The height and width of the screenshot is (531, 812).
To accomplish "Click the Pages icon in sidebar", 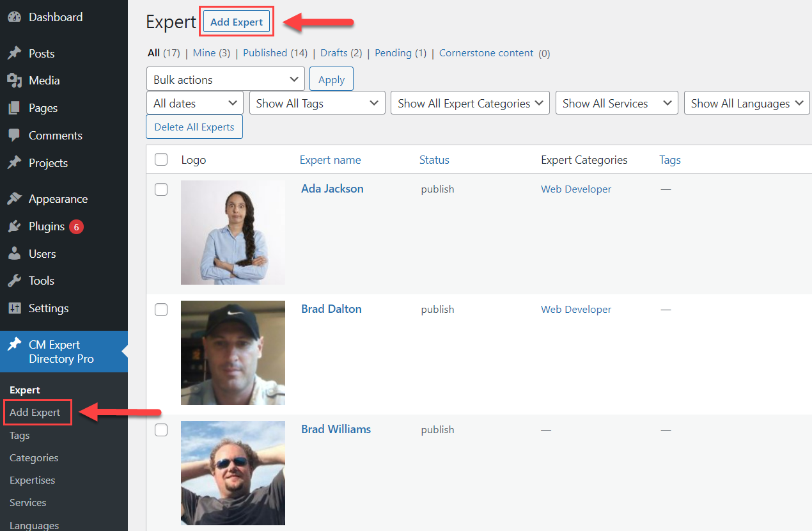I will tap(15, 108).
